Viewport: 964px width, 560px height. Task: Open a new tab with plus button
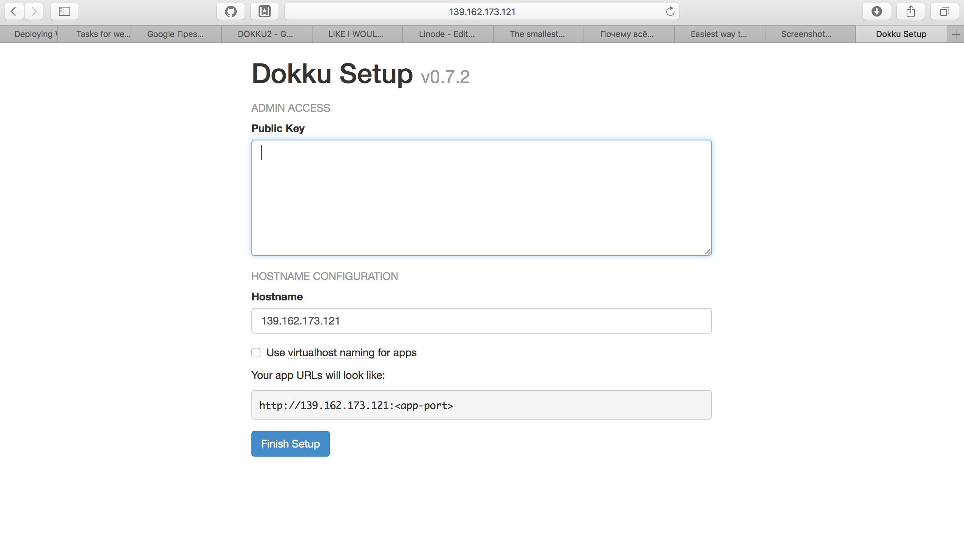pos(956,34)
